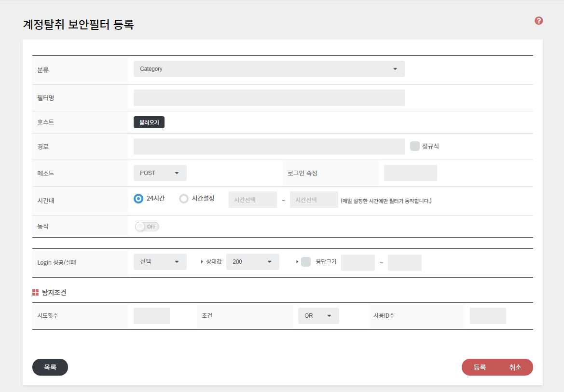Open the Login 성공/실패 선택 dropdown
This screenshot has width=564, height=392.
[x=160, y=262]
